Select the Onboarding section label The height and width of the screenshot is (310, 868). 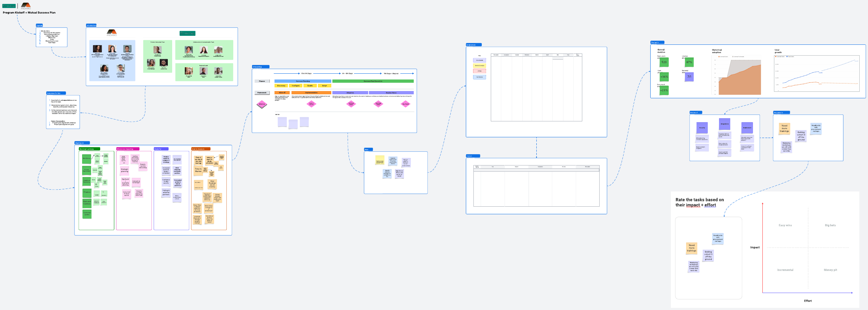[x=260, y=67]
